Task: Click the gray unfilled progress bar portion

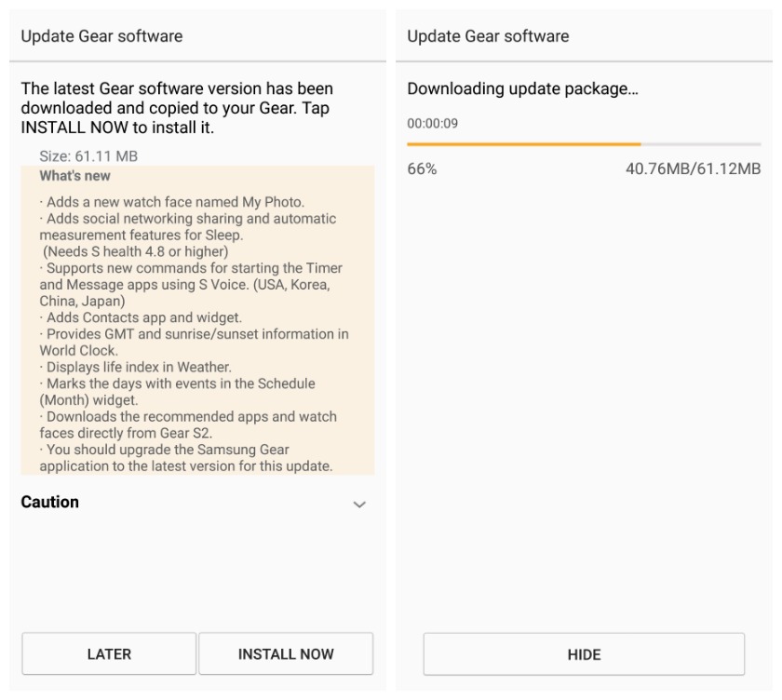Action: (x=700, y=144)
